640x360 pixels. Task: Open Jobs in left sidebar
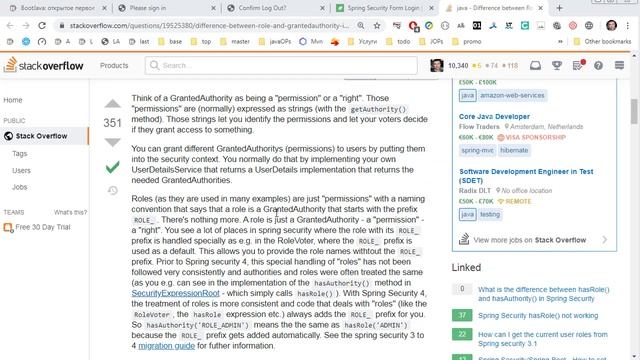tap(20, 187)
